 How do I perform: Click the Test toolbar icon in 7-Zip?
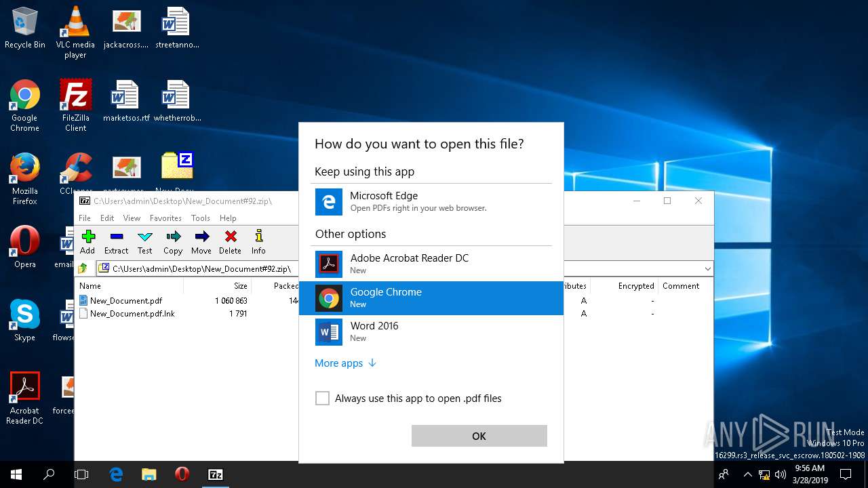(145, 241)
